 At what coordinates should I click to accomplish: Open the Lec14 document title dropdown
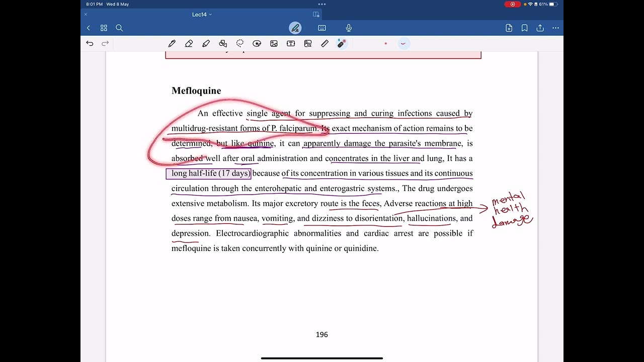click(x=202, y=15)
